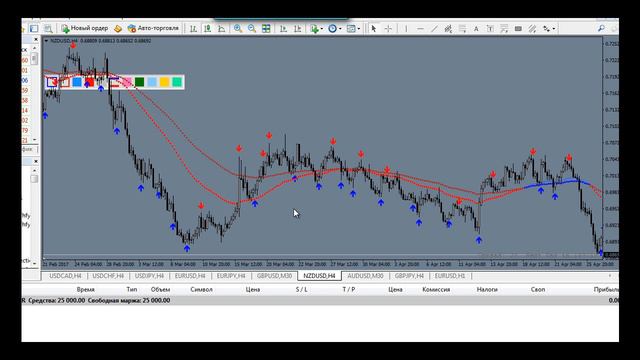Select the Horizontal Line drawing tool

click(x=420, y=29)
